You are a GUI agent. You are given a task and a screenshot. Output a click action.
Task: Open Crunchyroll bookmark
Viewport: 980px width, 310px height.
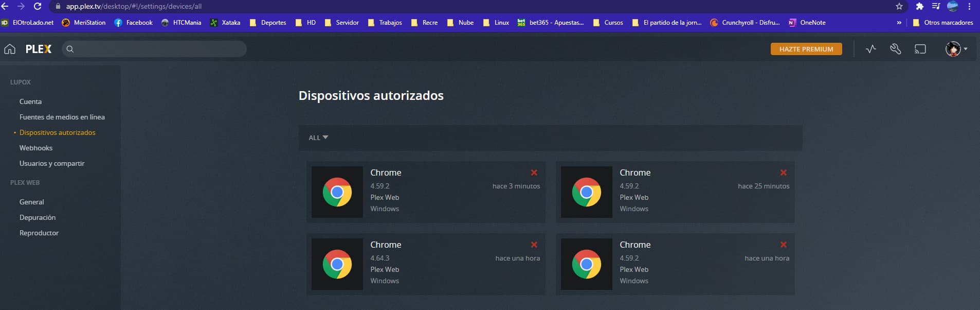745,23
